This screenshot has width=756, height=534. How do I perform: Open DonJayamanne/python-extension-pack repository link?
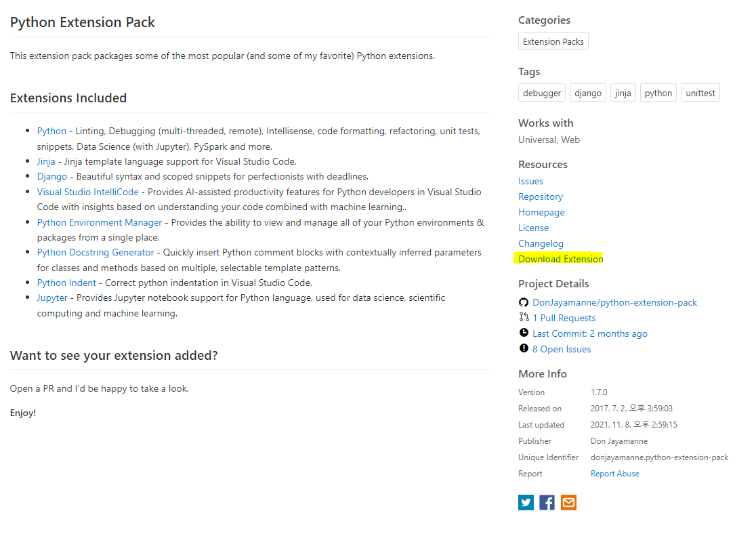pos(614,302)
